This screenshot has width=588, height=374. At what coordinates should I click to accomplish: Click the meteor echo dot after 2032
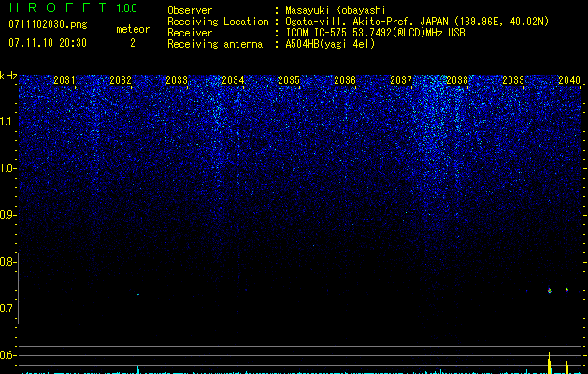(138, 295)
